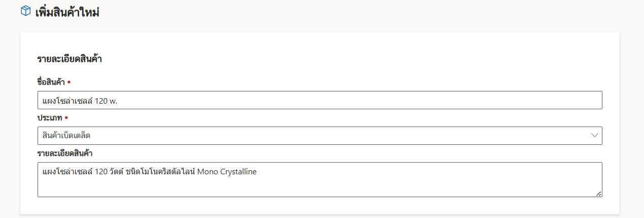Focus the ชื่อสินค้า text input
The height and width of the screenshot is (218, 644).
tap(320, 100)
